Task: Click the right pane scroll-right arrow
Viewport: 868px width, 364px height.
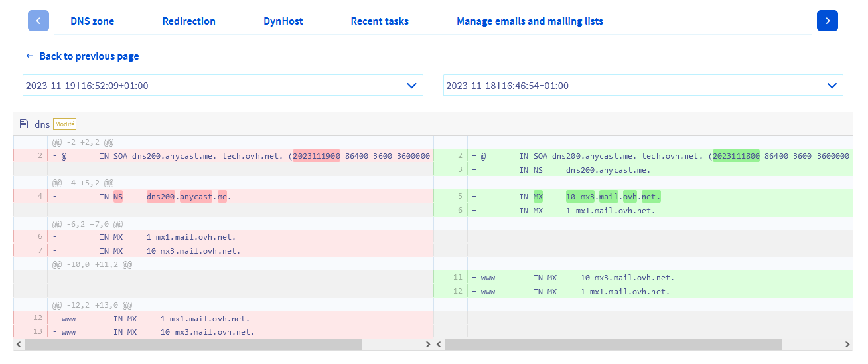Action: (x=847, y=344)
